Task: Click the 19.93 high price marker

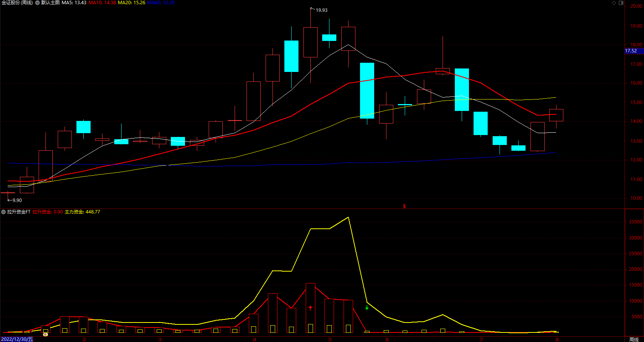Action: click(x=321, y=10)
